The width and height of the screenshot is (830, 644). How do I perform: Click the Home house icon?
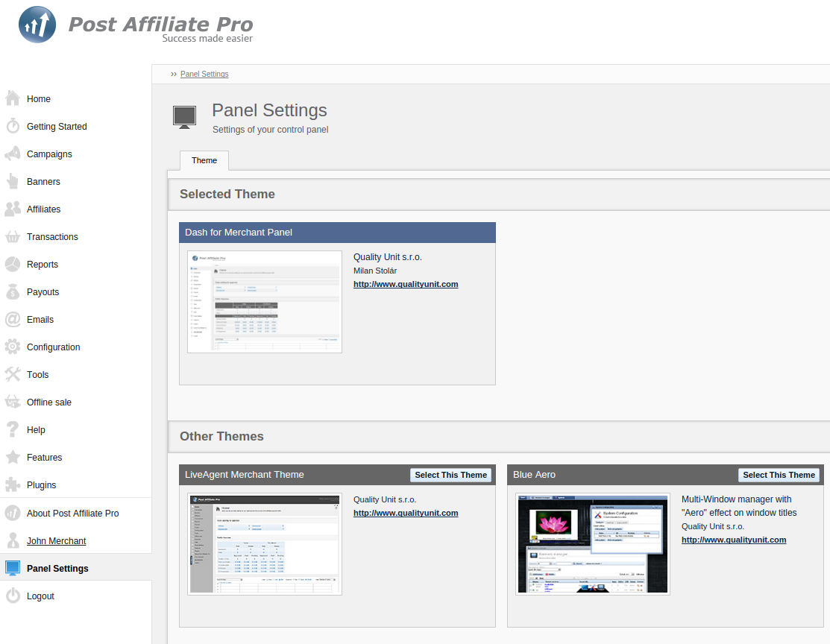click(13, 98)
